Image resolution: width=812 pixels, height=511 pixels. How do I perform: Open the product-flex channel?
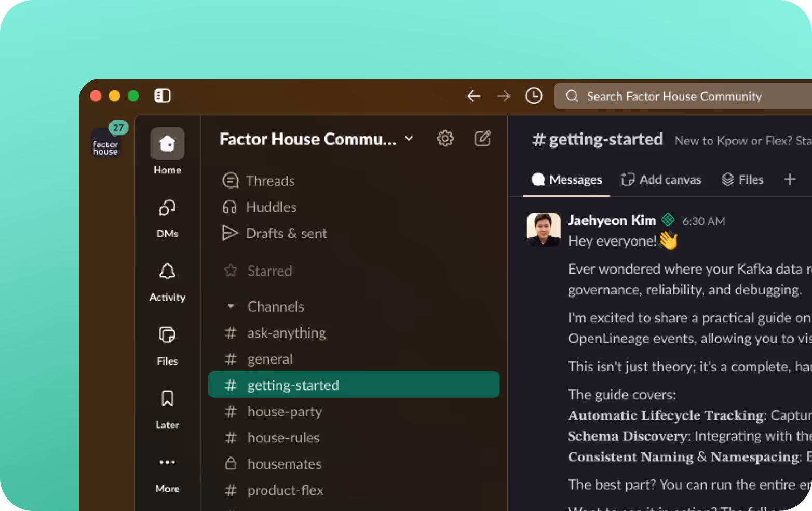click(x=354, y=490)
